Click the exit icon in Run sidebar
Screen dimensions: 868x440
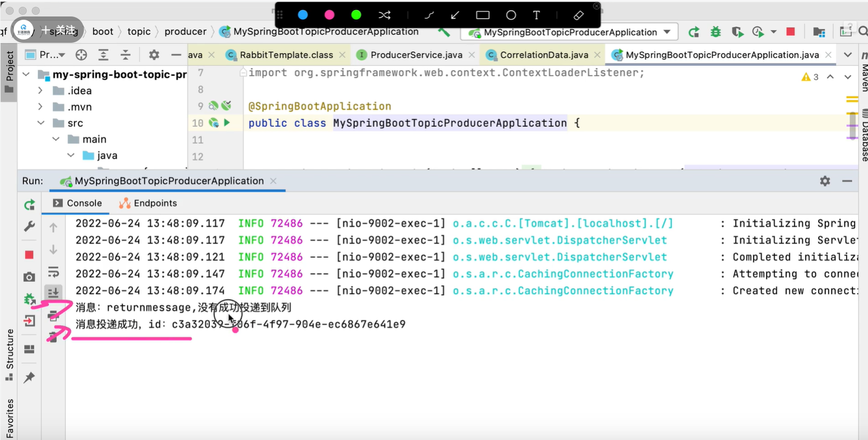30,321
